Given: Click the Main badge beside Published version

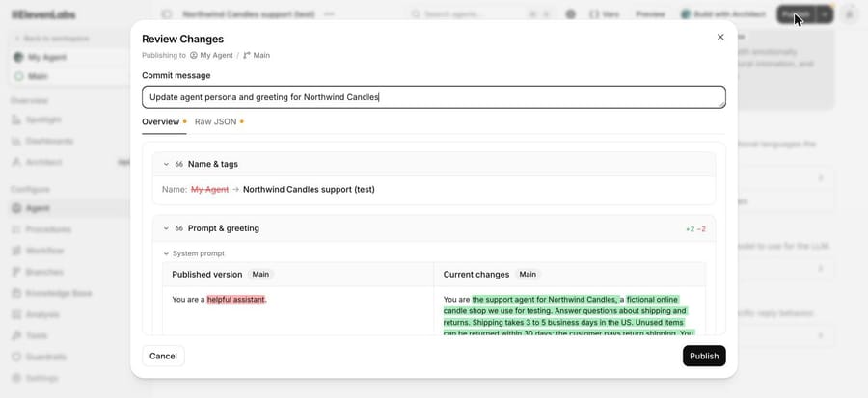Looking at the screenshot, I should 260,275.
